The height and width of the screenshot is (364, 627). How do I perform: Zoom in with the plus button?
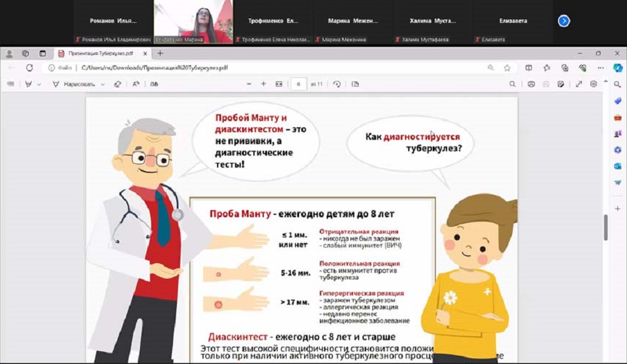(263, 84)
